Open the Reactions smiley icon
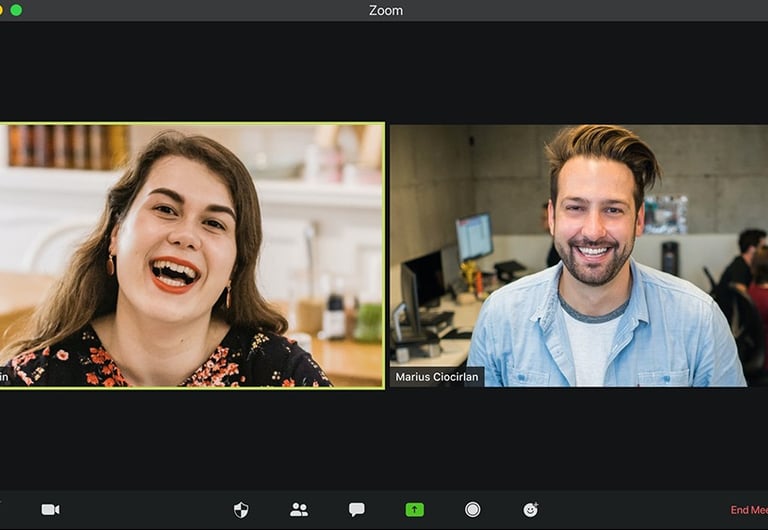Viewport: 768px width, 530px height. tap(530, 509)
